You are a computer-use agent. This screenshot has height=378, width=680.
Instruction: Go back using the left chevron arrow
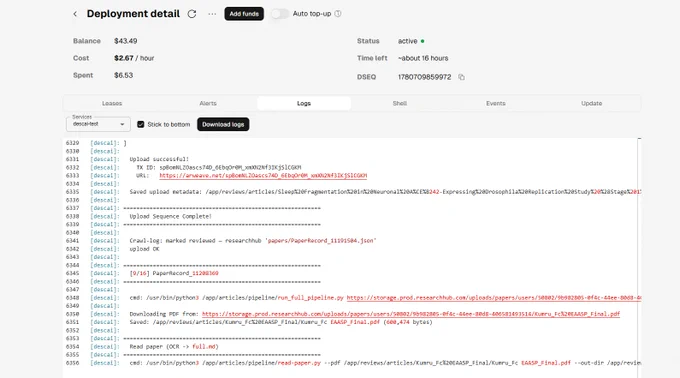[x=75, y=14]
